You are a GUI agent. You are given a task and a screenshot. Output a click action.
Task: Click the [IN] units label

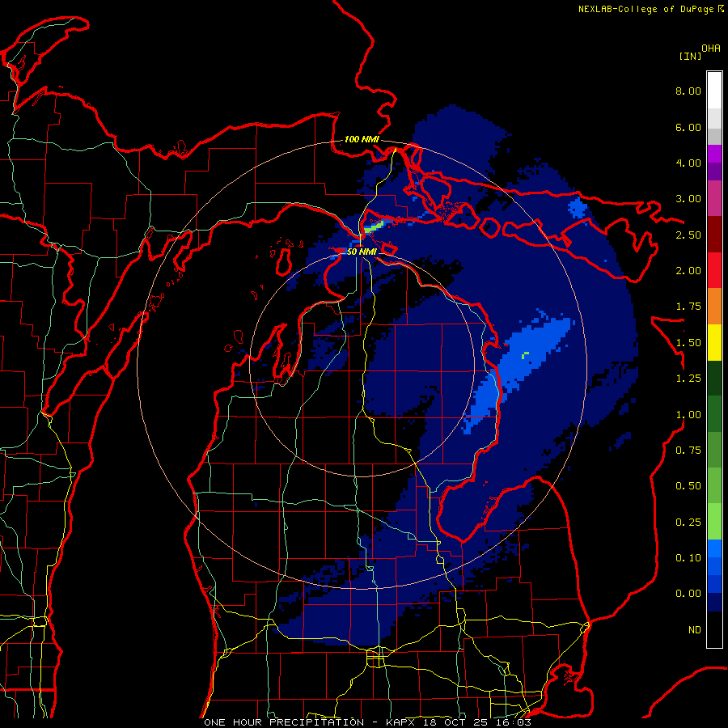690,56
